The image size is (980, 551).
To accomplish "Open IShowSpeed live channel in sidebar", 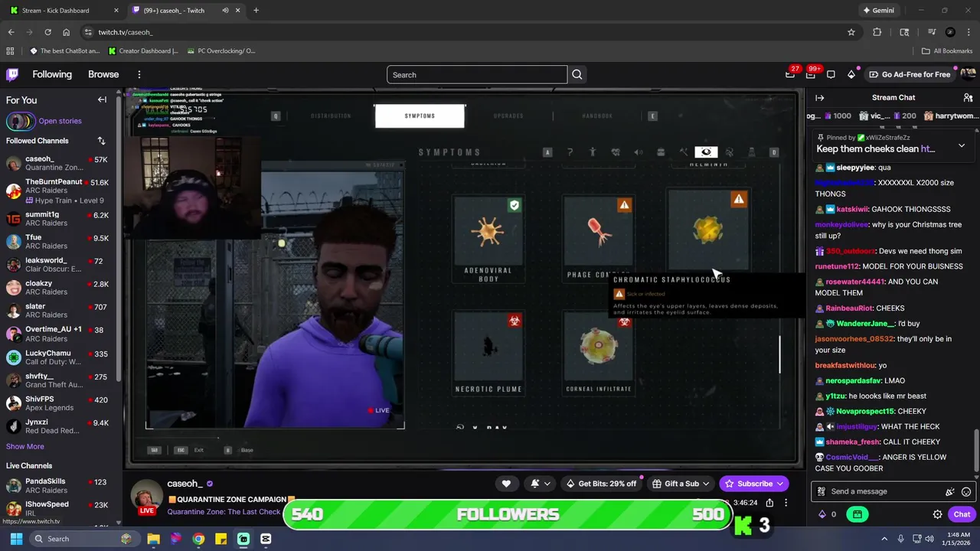I will coord(59,509).
